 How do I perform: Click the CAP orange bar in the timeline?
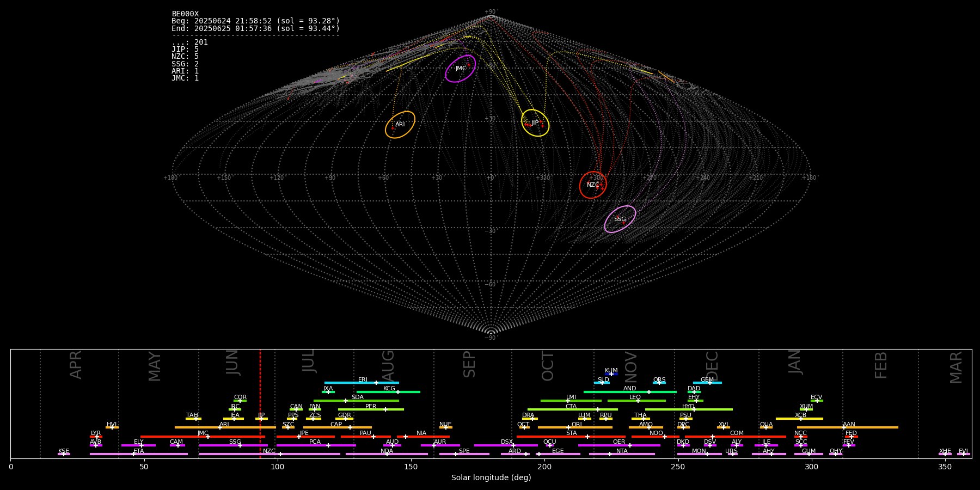coord(338,427)
